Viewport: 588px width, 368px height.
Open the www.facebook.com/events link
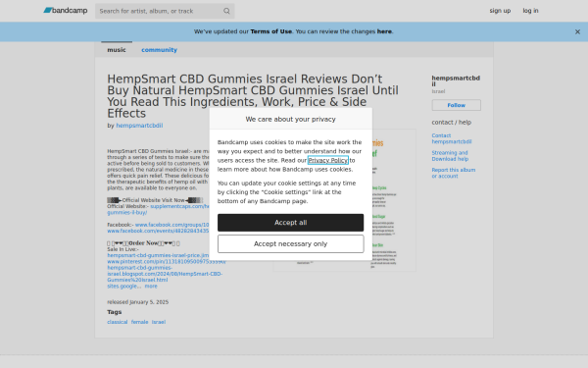(158, 231)
